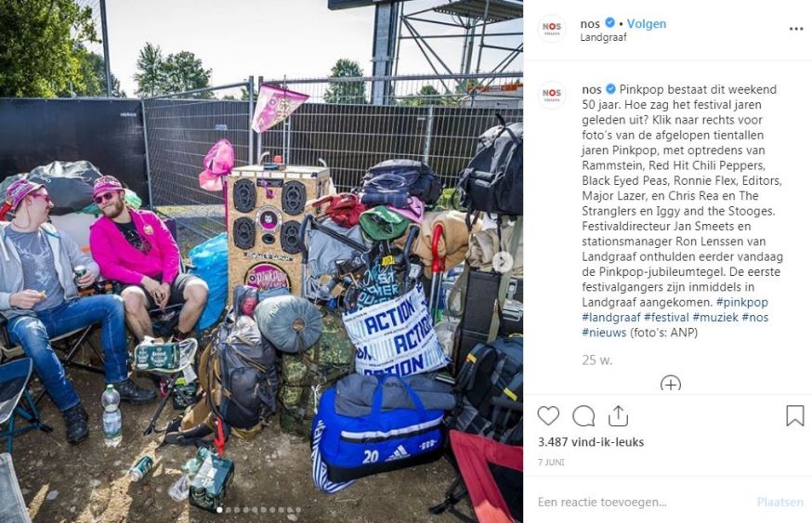The image size is (812, 523).
Task: Open the Landgraaf location link
Action: 603,37
